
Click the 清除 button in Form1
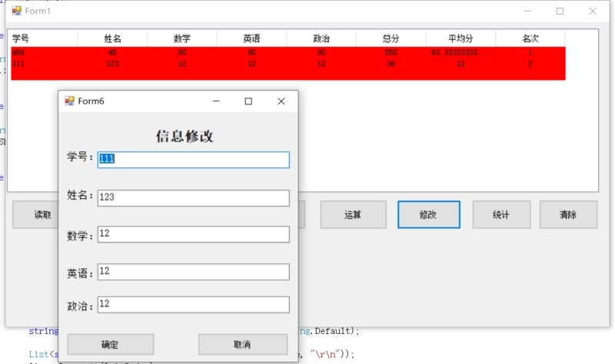(x=568, y=215)
